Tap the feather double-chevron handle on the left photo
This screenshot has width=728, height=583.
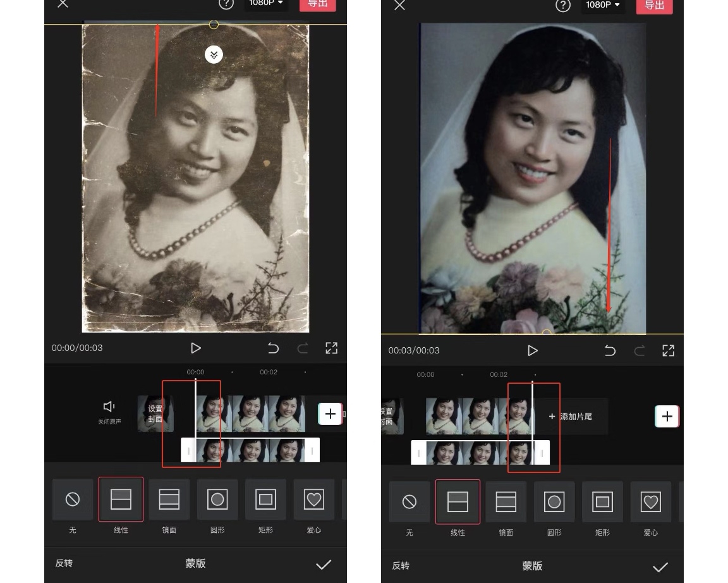pyautogui.click(x=214, y=55)
